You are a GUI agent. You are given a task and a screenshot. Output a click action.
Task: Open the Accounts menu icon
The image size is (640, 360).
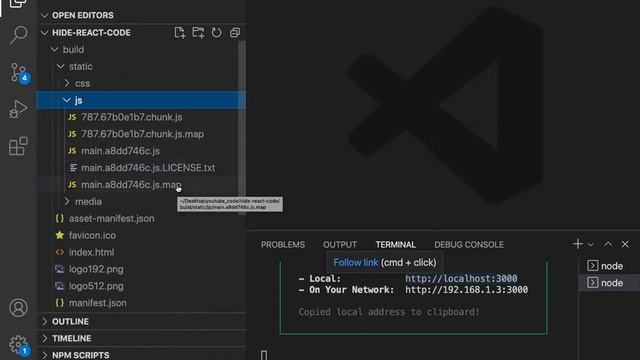[x=18, y=308]
